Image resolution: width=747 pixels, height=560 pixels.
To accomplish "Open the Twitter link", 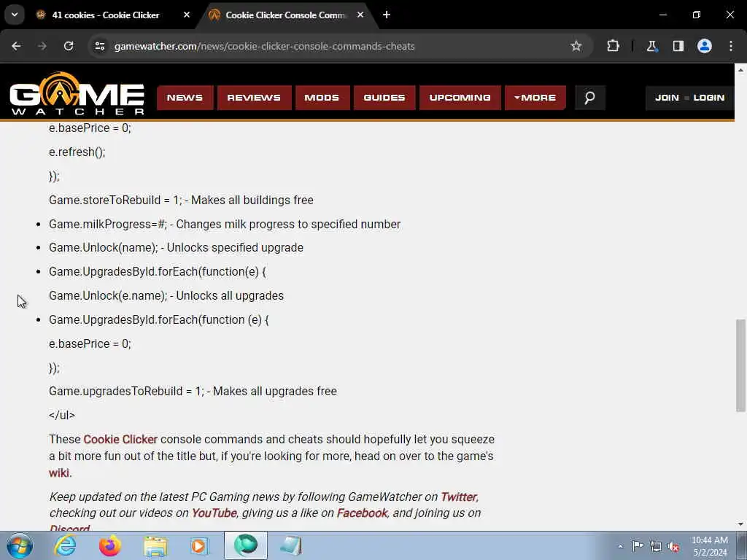I will click(458, 497).
